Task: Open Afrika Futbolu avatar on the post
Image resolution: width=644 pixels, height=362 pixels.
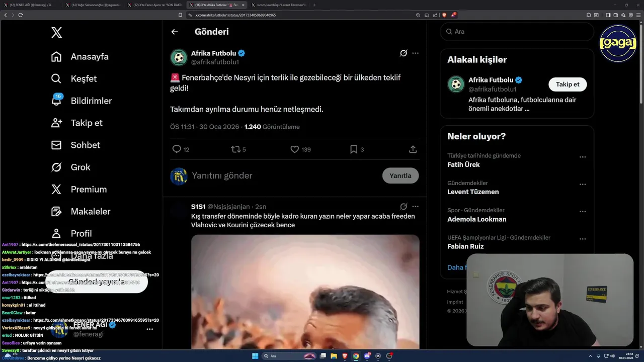Action: pos(179,57)
